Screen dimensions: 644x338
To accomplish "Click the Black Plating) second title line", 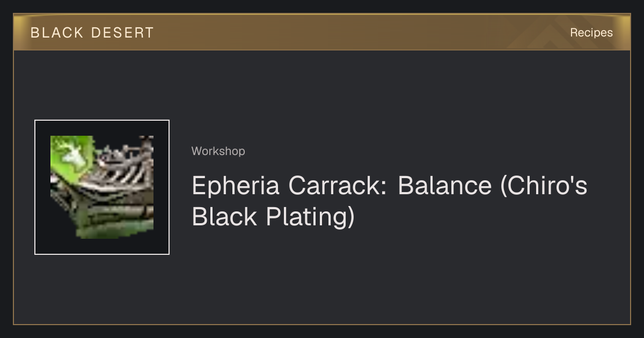I will point(273,217).
